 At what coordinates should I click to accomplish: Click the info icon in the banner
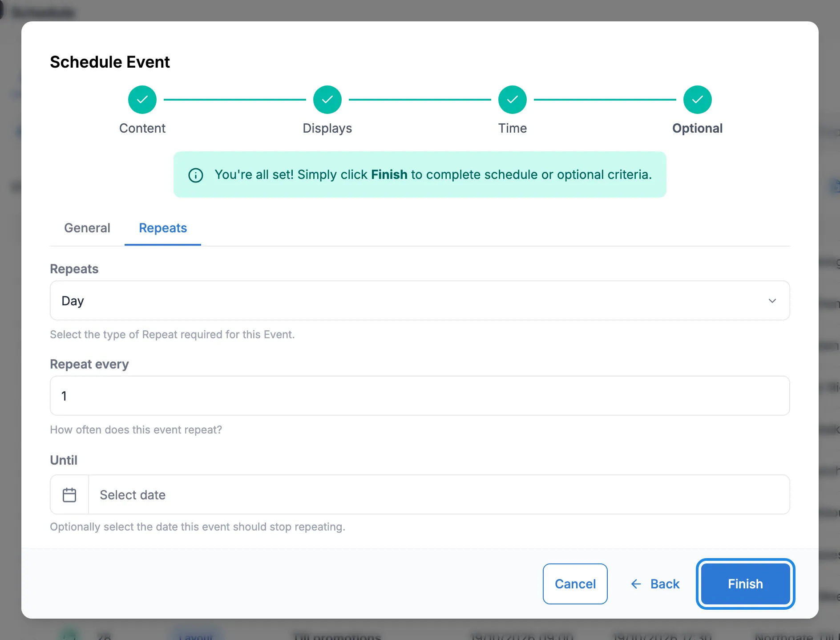[196, 175]
